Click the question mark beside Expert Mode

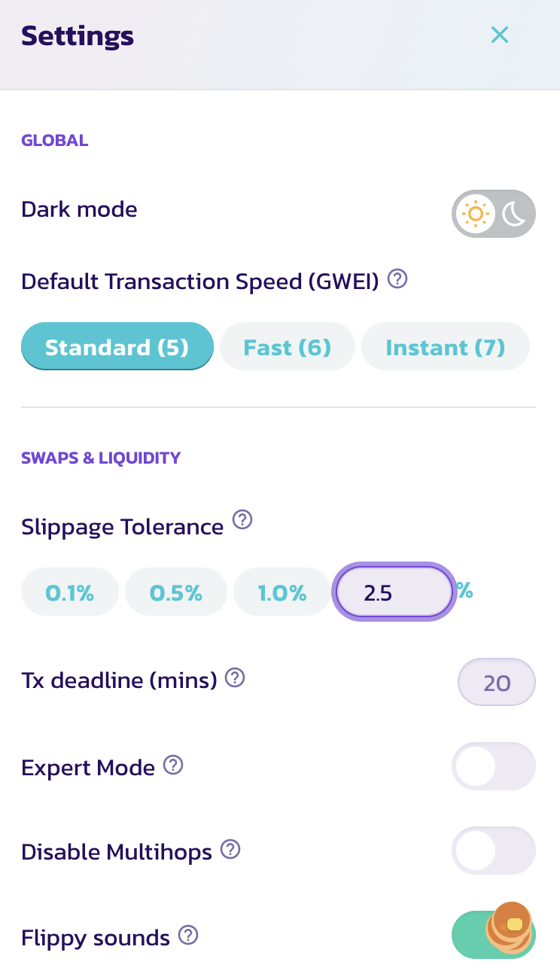[173, 765]
